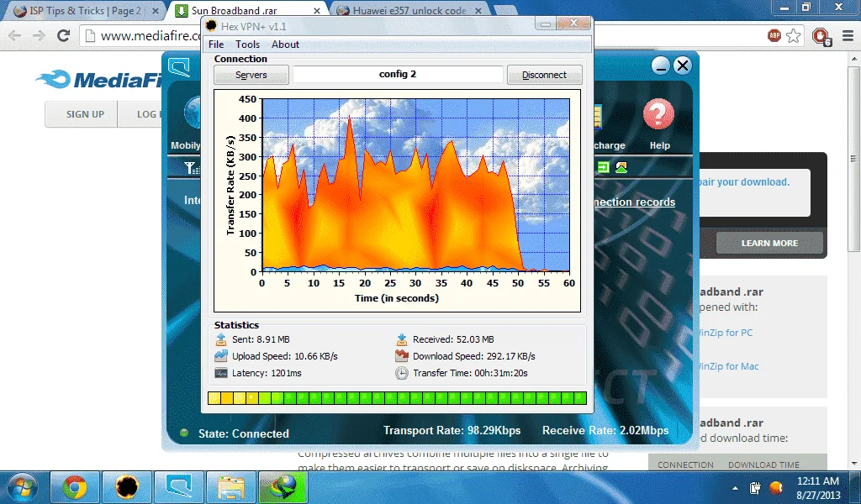Click the Latency monitor icon
861x504 pixels.
pyautogui.click(x=221, y=373)
